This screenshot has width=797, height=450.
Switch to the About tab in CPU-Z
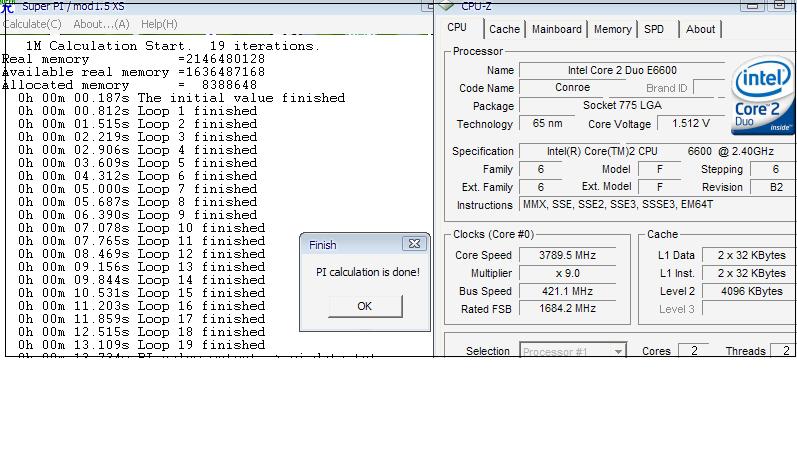coord(700,29)
